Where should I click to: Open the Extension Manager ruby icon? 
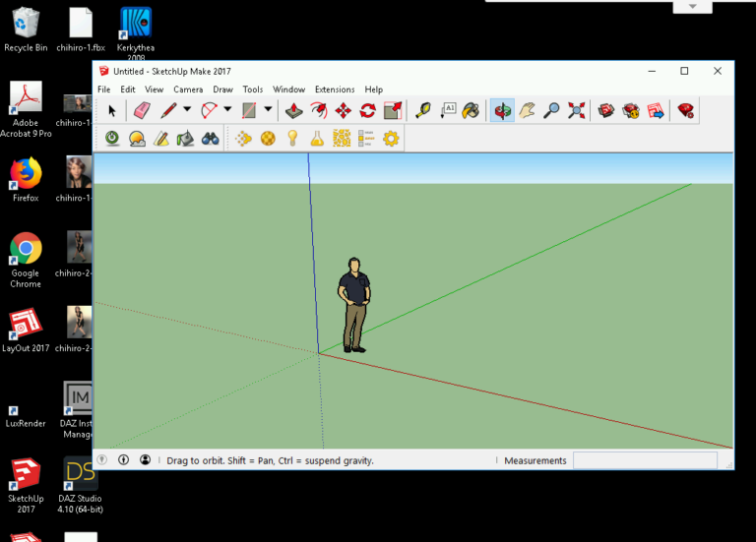click(685, 111)
